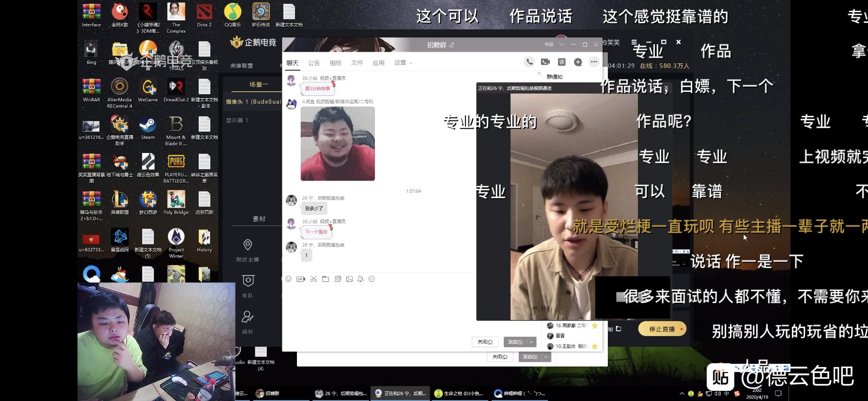Open PUBG PLAYERUNKNOWN'S BATTLEGROUNDS desktop icon
The image size is (868, 401).
tap(176, 168)
